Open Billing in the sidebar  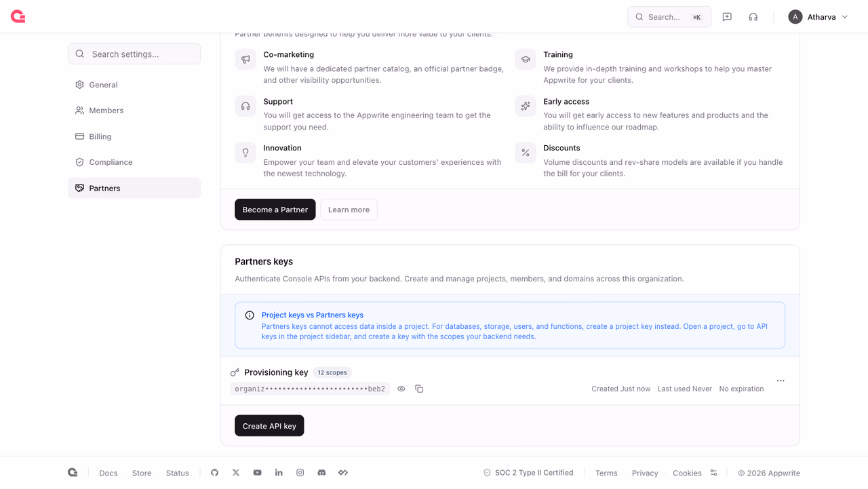coord(134,136)
